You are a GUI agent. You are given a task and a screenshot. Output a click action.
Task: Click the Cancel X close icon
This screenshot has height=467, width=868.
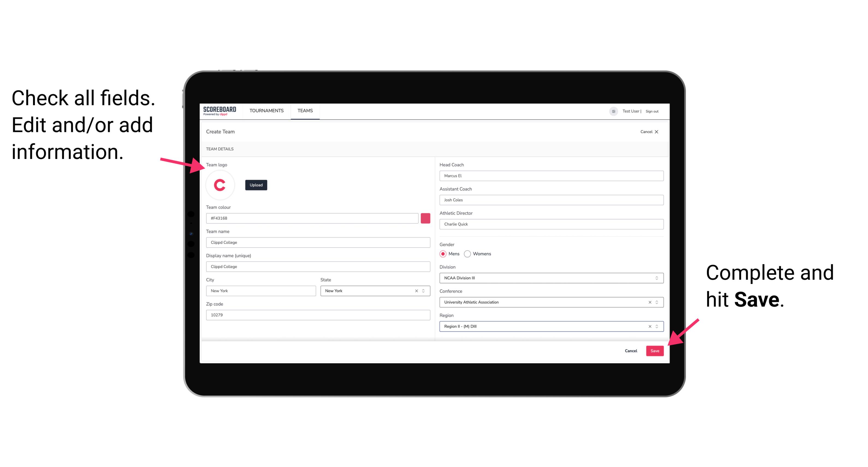[x=657, y=132]
